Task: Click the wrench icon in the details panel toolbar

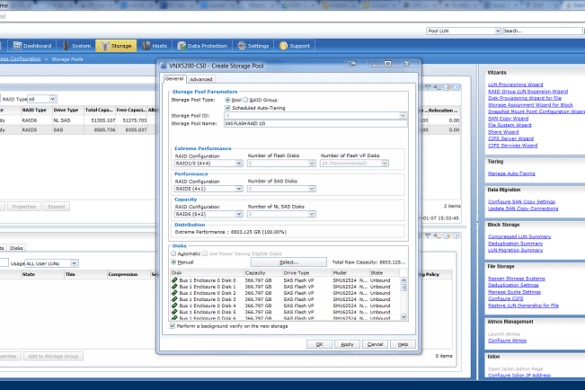Action: point(437,236)
